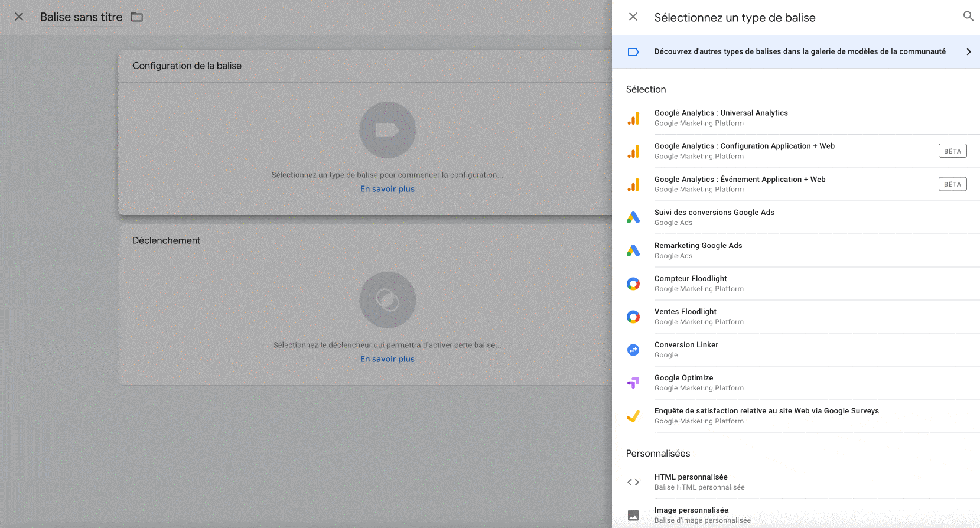
Task: Click the Conversion Linker icon
Action: (633, 350)
